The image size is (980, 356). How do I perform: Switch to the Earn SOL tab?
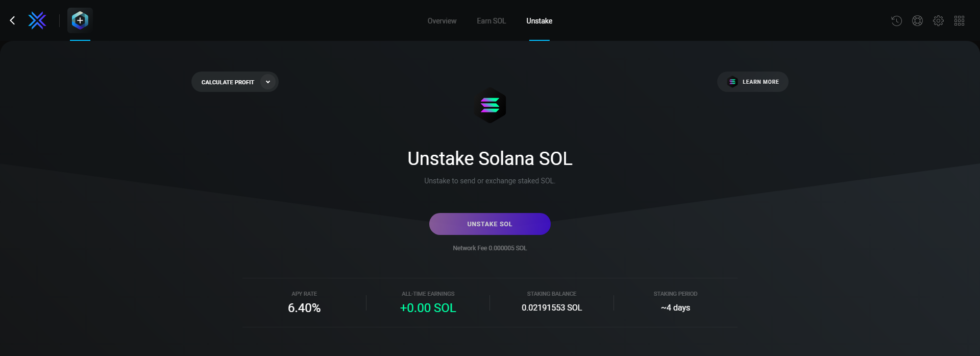pos(491,21)
